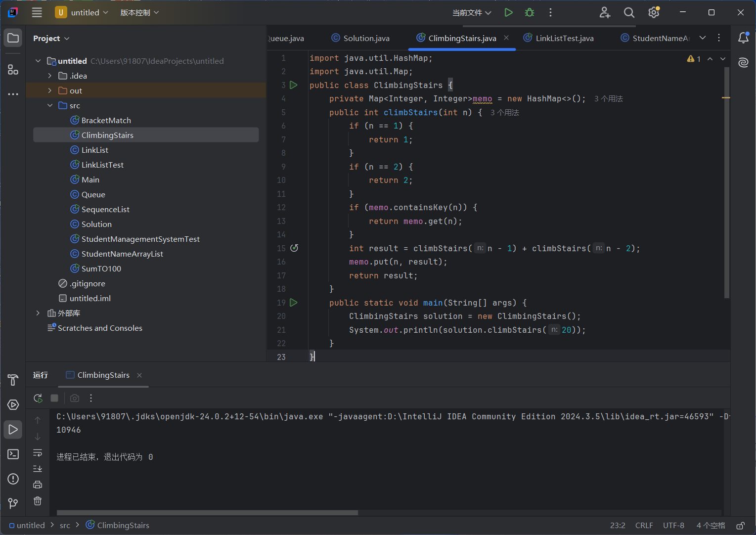Click the '3 个用法' hint beside memo
Screen dimensions: 756x535
pos(609,99)
